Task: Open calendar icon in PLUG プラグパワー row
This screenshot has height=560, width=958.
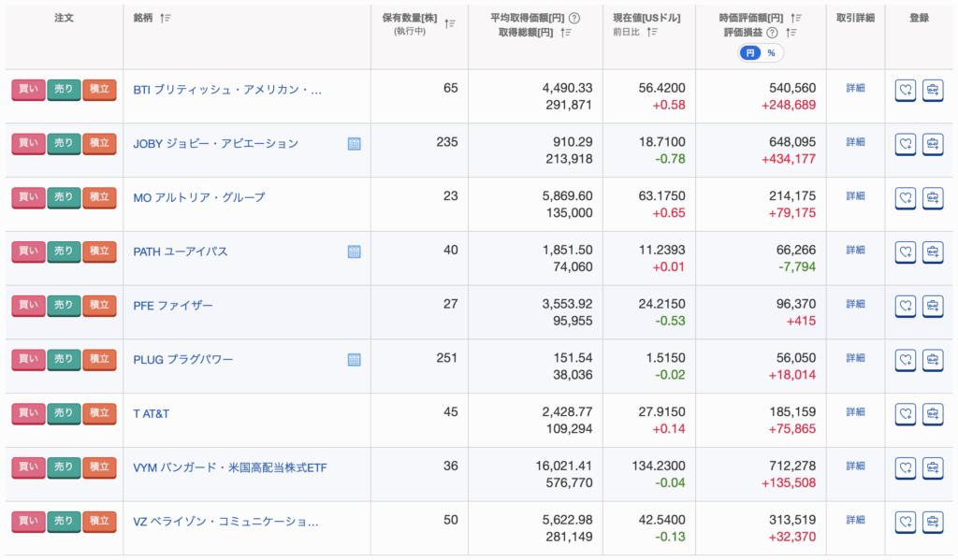Action: click(x=354, y=360)
